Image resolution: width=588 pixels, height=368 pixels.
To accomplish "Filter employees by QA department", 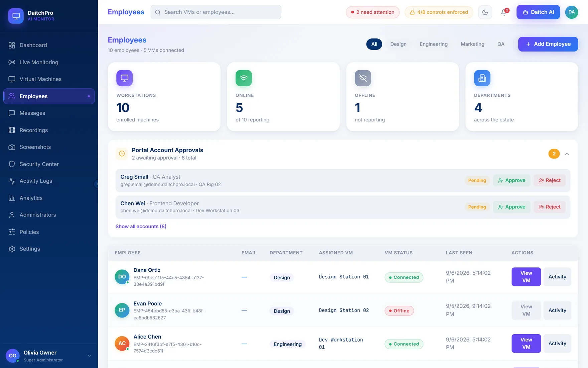I will [501, 44].
